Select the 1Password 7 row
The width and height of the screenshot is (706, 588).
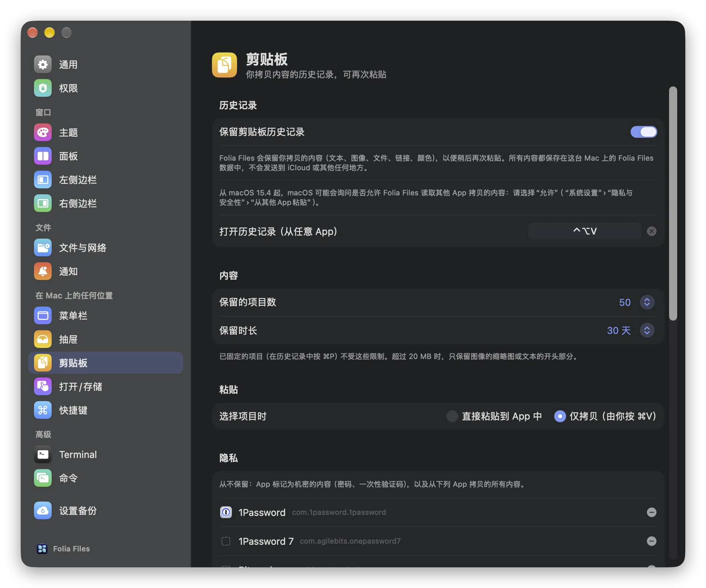click(438, 541)
